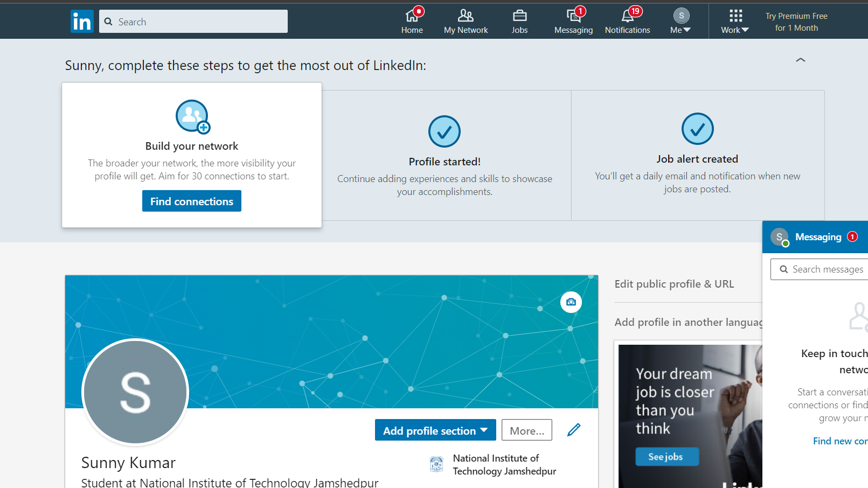Expand the Work apps grid menu

click(735, 22)
